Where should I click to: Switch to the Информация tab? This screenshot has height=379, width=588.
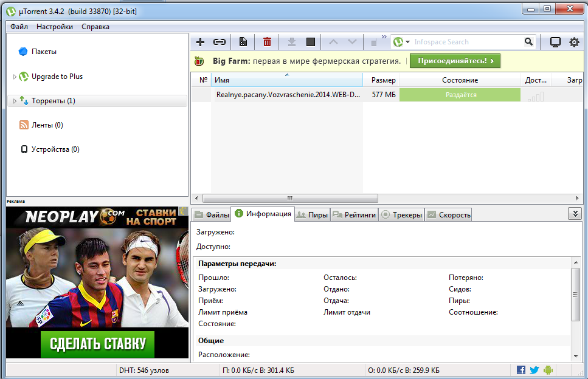[263, 214]
